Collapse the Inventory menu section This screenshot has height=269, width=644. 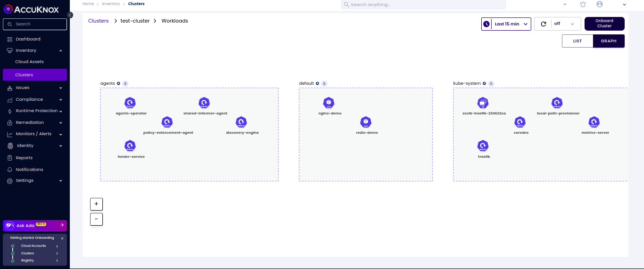tap(60, 50)
